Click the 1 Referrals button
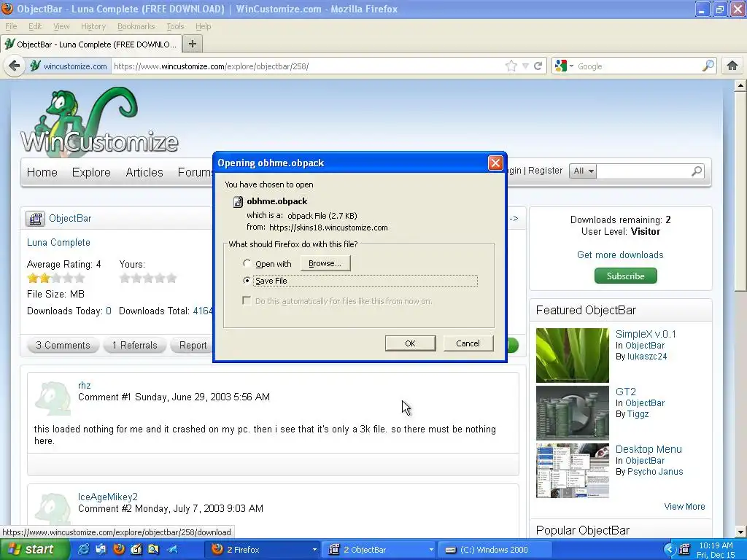The height and width of the screenshot is (560, 747). click(x=135, y=345)
